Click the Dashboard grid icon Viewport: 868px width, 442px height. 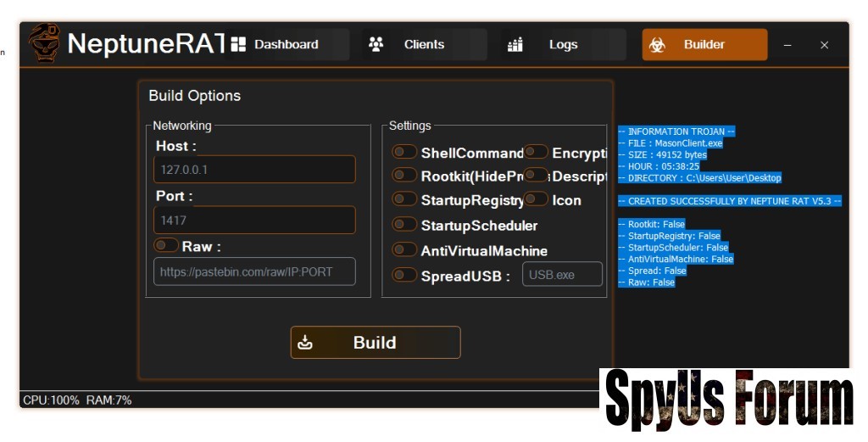[x=238, y=44]
